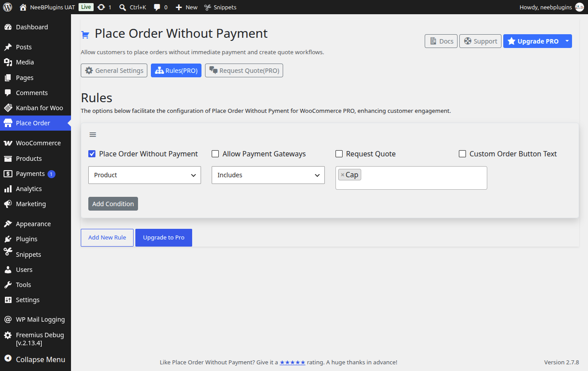Open the Product condition dropdown
The width and height of the screenshot is (588, 371).
pos(145,175)
